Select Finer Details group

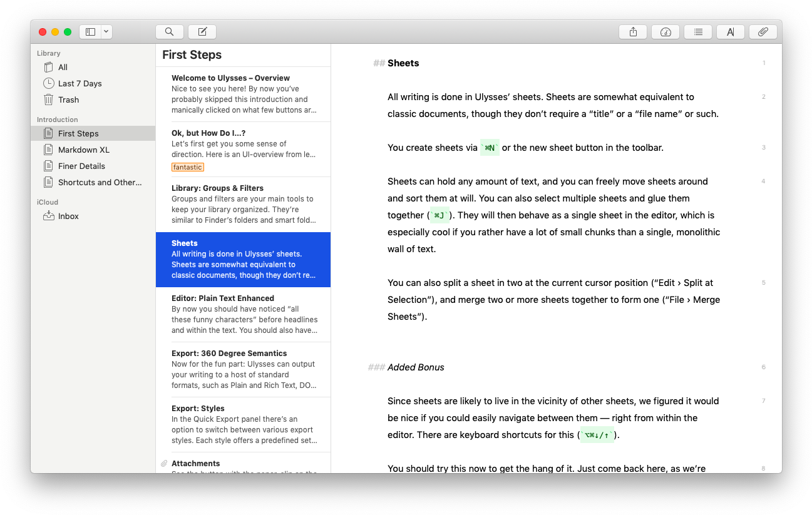point(93,166)
